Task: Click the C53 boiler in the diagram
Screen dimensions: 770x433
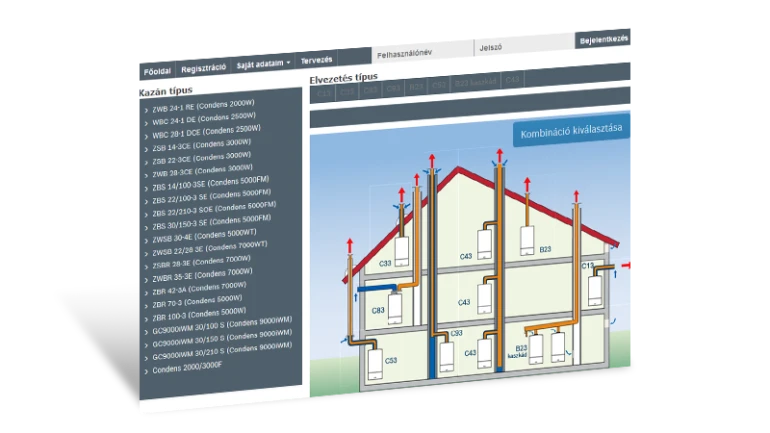Action: [375, 364]
